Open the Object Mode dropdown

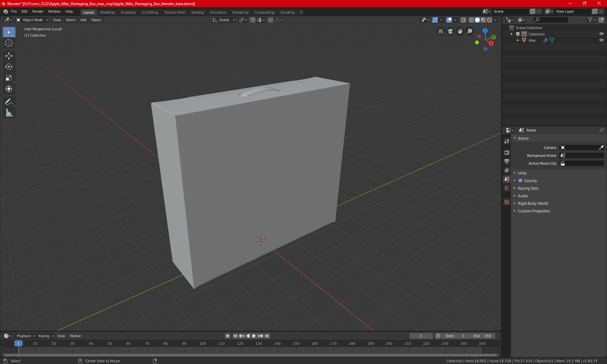coord(32,20)
